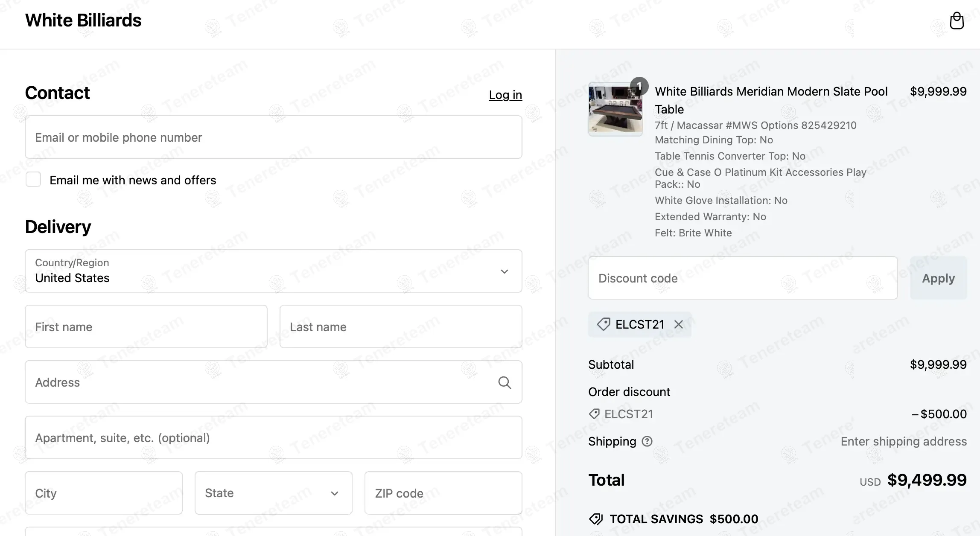Click the Apartment, suite, etc. field

[273, 437]
